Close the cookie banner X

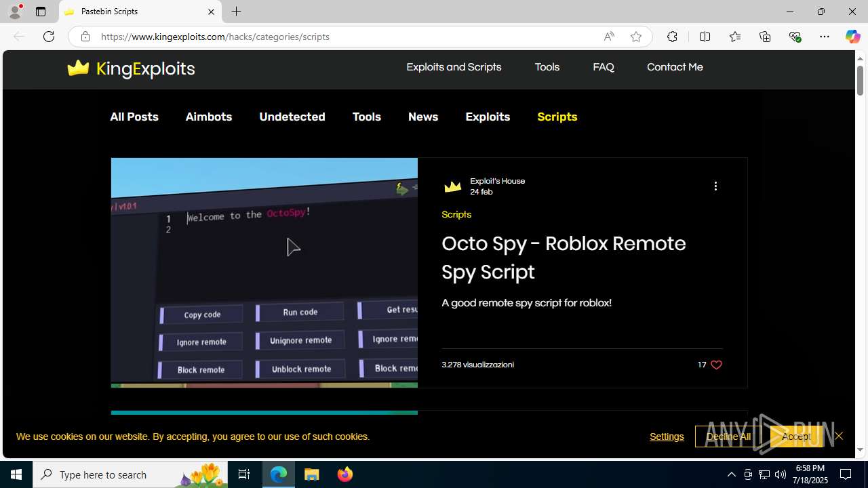[x=839, y=436]
